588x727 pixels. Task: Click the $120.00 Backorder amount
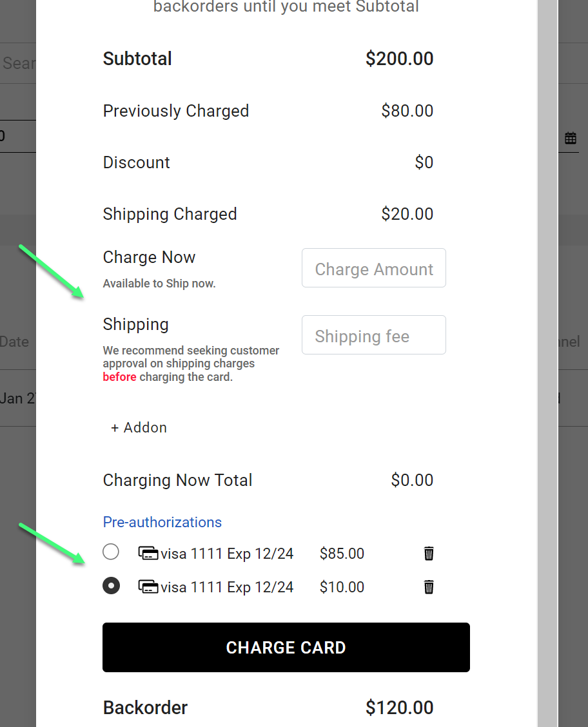(399, 708)
